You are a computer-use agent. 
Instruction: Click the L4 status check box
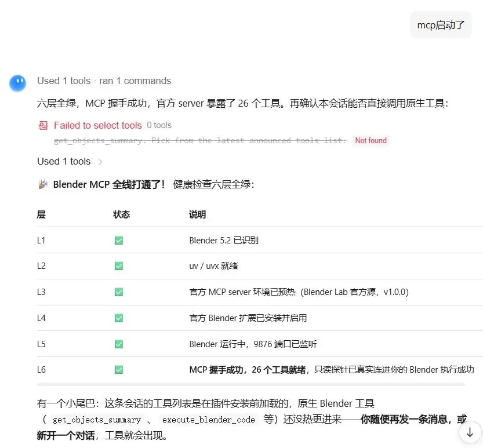coord(119,318)
